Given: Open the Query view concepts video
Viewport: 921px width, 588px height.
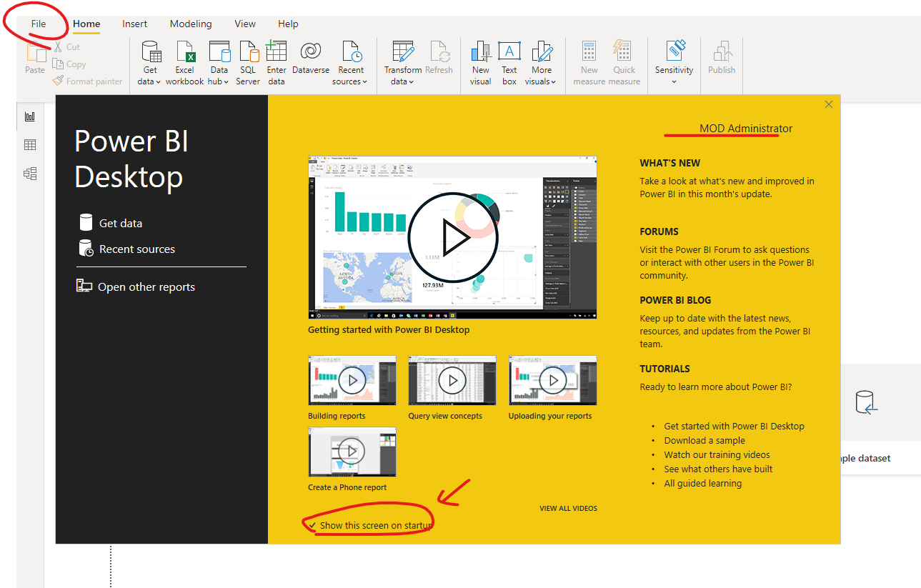Looking at the screenshot, I should coord(452,380).
